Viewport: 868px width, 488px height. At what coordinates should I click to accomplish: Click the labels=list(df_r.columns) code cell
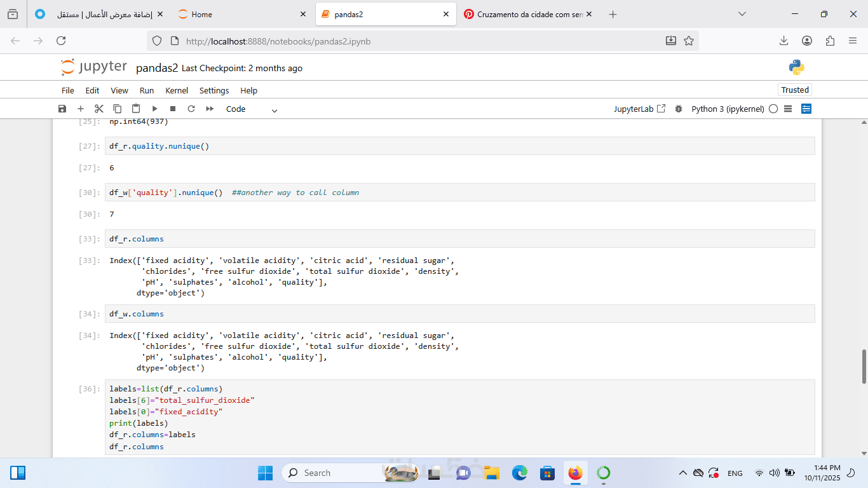click(460, 417)
